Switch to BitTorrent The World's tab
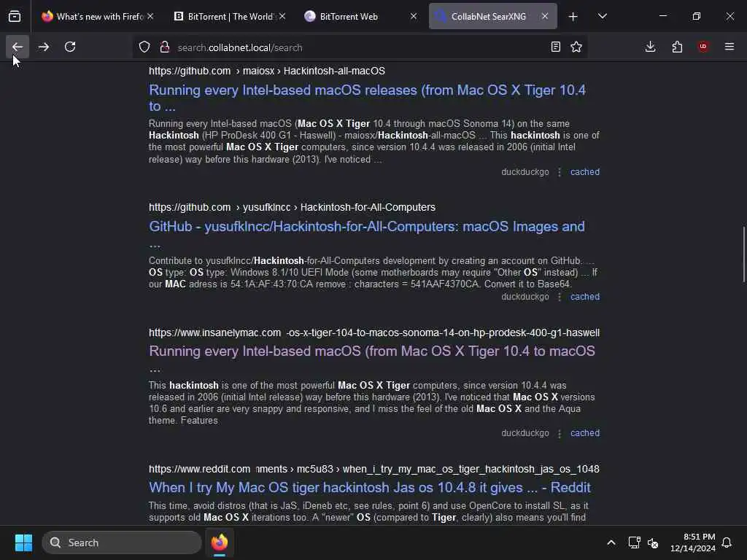The height and width of the screenshot is (560, 747). tap(230, 16)
